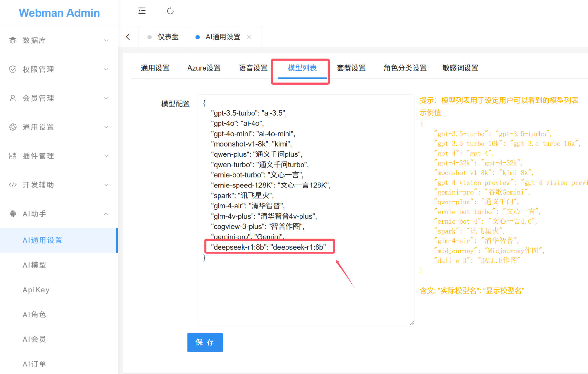Screen dimensions: 588x374
Task: Click the "gpt-4o-mini" config line
Action: tap(253, 134)
